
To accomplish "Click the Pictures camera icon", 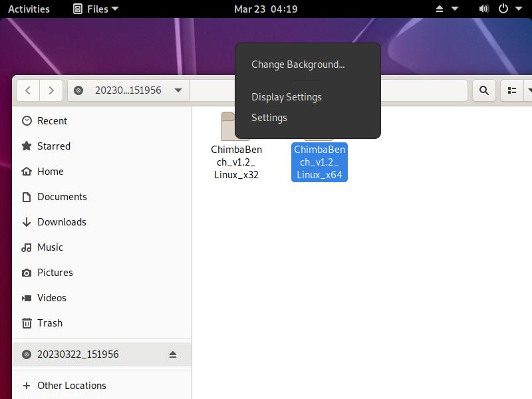I will (27, 273).
